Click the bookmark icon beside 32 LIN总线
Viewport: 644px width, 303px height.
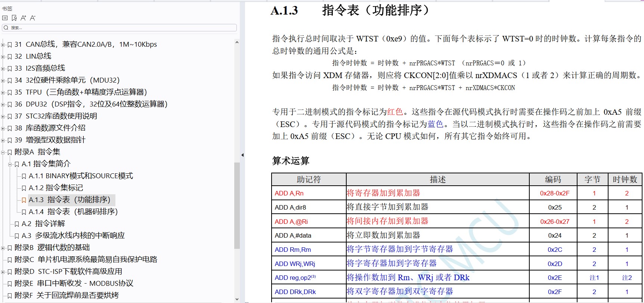point(10,57)
